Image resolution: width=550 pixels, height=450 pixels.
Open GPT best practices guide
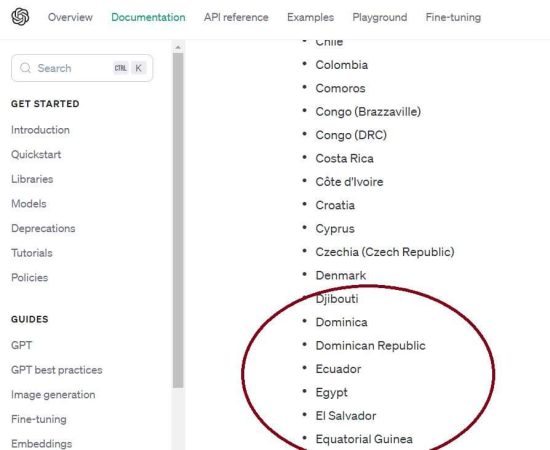57,370
